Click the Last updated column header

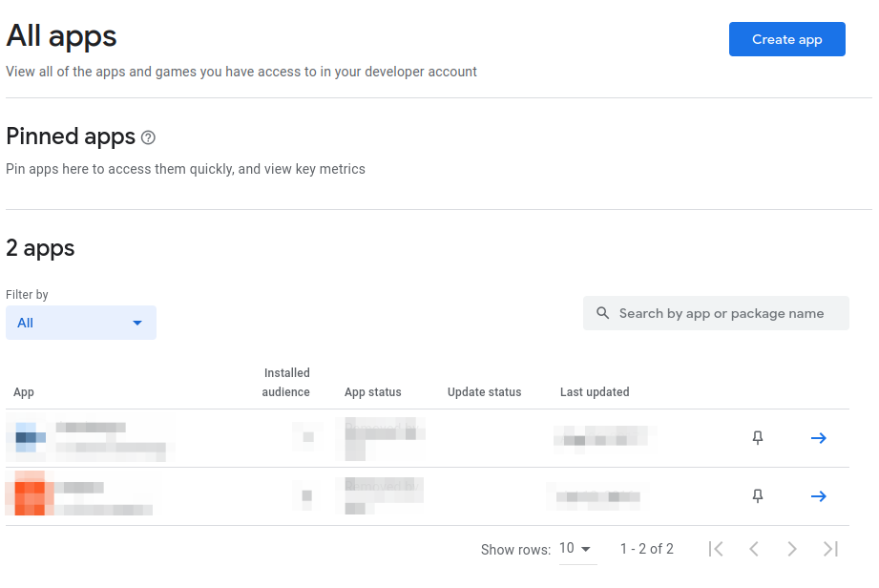pos(594,391)
